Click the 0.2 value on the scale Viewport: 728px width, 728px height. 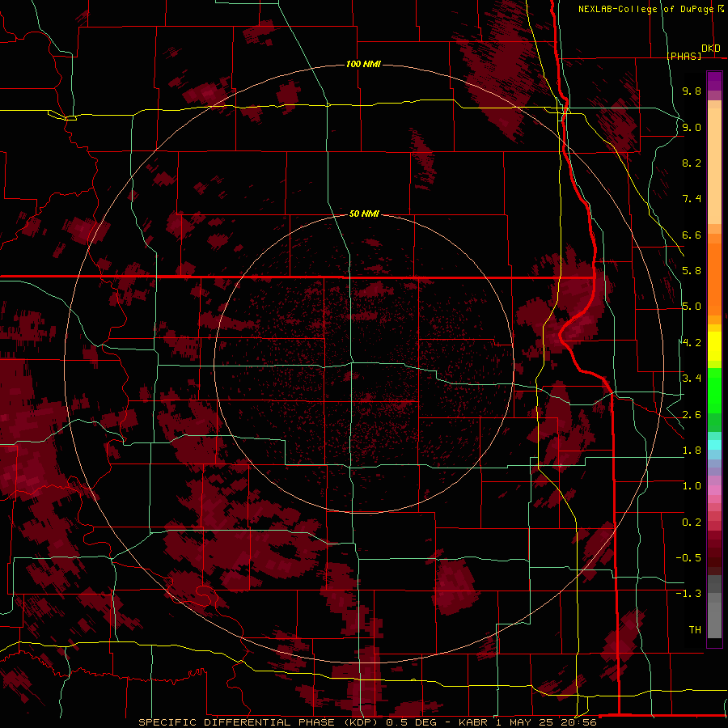(x=692, y=523)
